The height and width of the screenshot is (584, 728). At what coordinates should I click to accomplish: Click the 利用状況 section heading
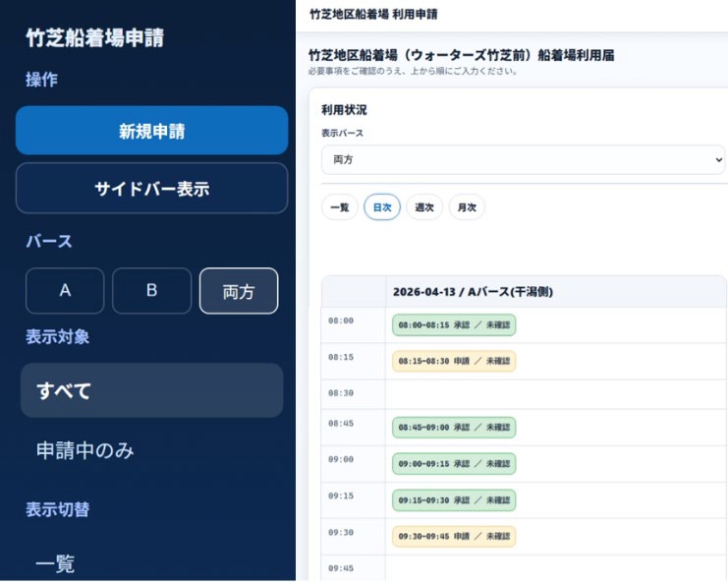coord(344,110)
